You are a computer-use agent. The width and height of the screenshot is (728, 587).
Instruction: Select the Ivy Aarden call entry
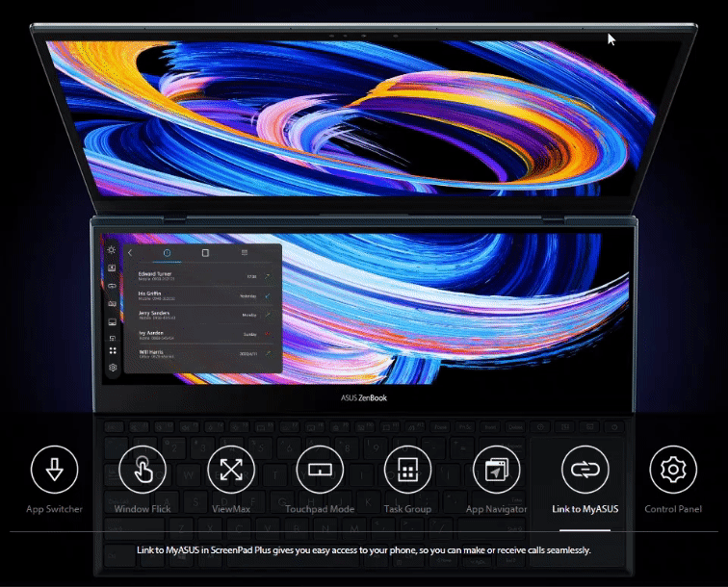(x=204, y=335)
